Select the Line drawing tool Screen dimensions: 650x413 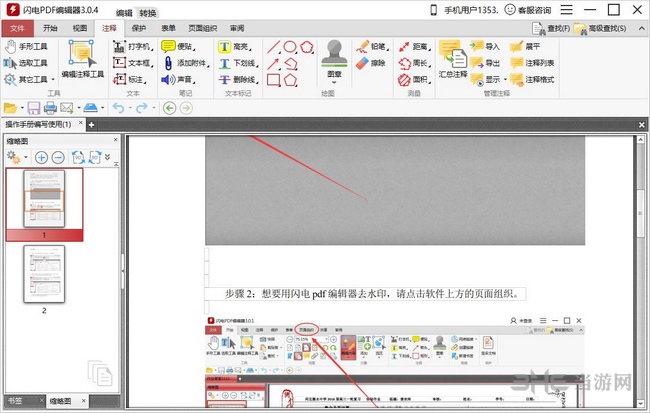pyautogui.click(x=274, y=47)
